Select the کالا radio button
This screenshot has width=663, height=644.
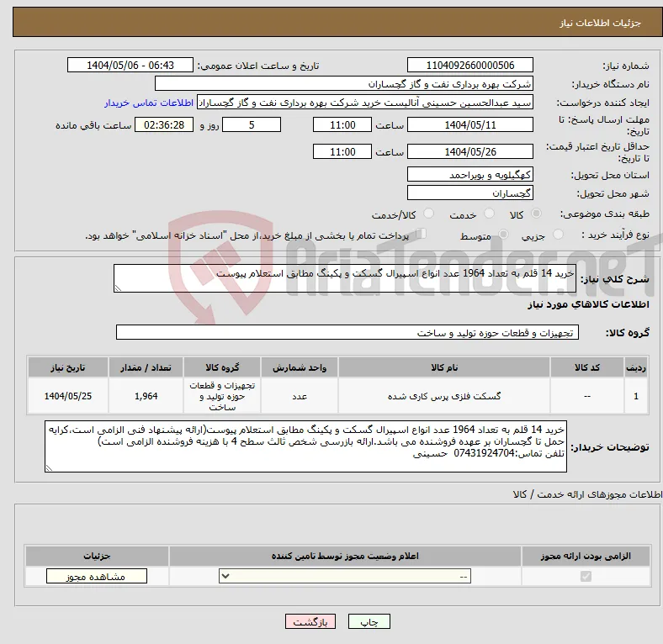coord(536,214)
